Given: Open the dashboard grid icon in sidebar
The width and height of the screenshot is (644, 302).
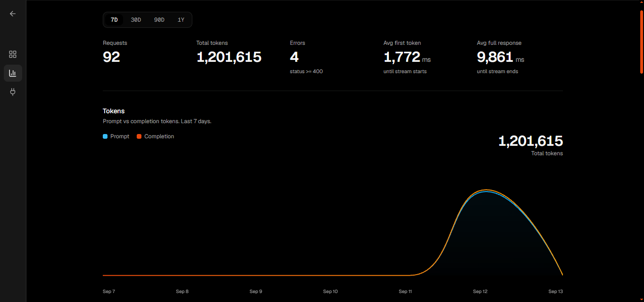Looking at the screenshot, I should [x=13, y=54].
